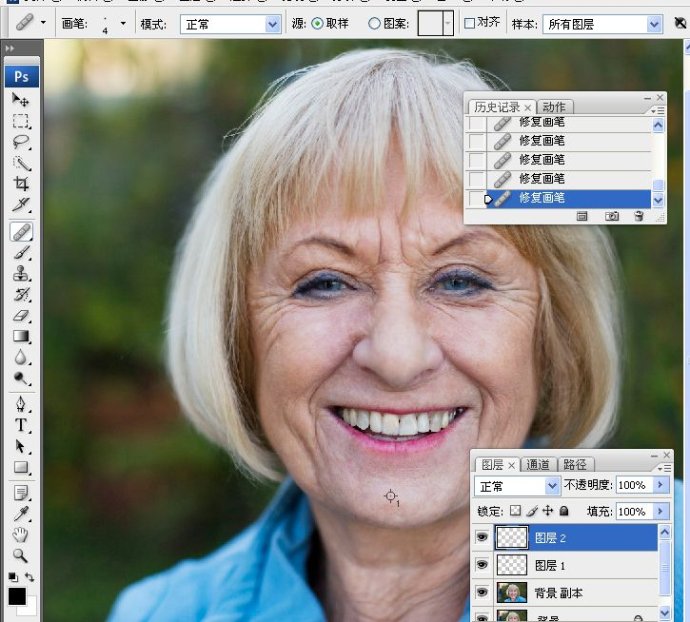This screenshot has height=622, width=690.
Task: Select the Healing Brush tool in toolbox
Action: [21, 232]
